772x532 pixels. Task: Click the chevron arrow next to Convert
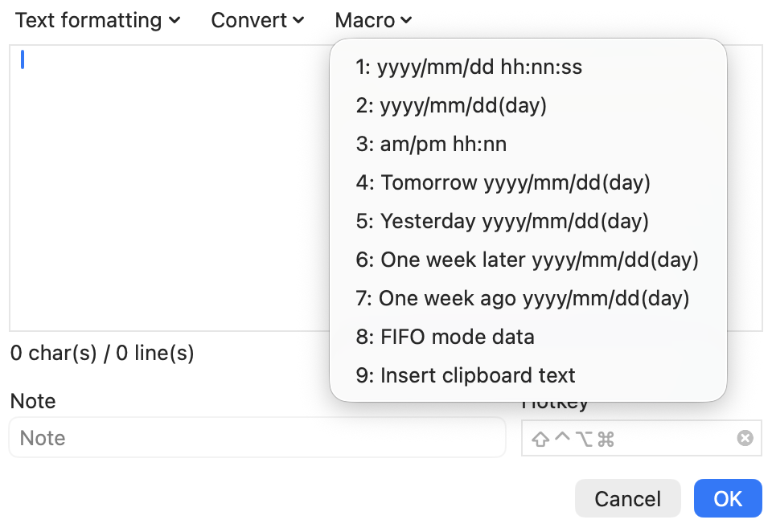pyautogui.click(x=298, y=20)
